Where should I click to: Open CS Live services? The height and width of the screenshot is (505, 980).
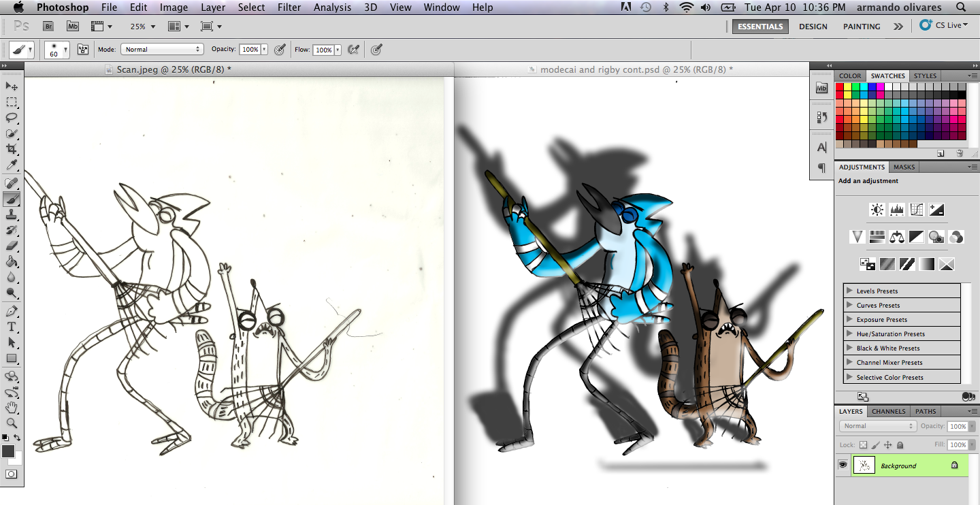coord(944,25)
